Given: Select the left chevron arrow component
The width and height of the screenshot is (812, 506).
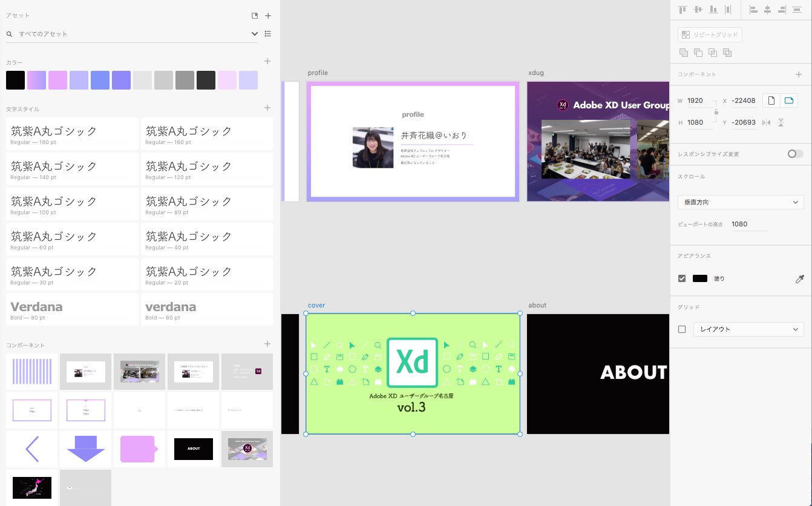Looking at the screenshot, I should (x=31, y=449).
